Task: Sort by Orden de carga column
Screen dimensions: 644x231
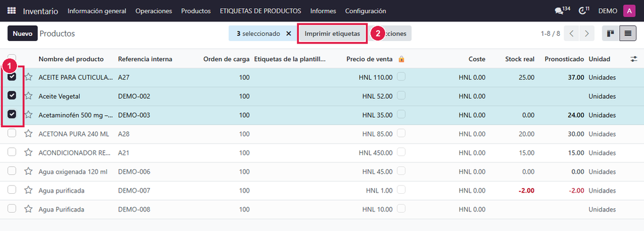Action: 226,59
